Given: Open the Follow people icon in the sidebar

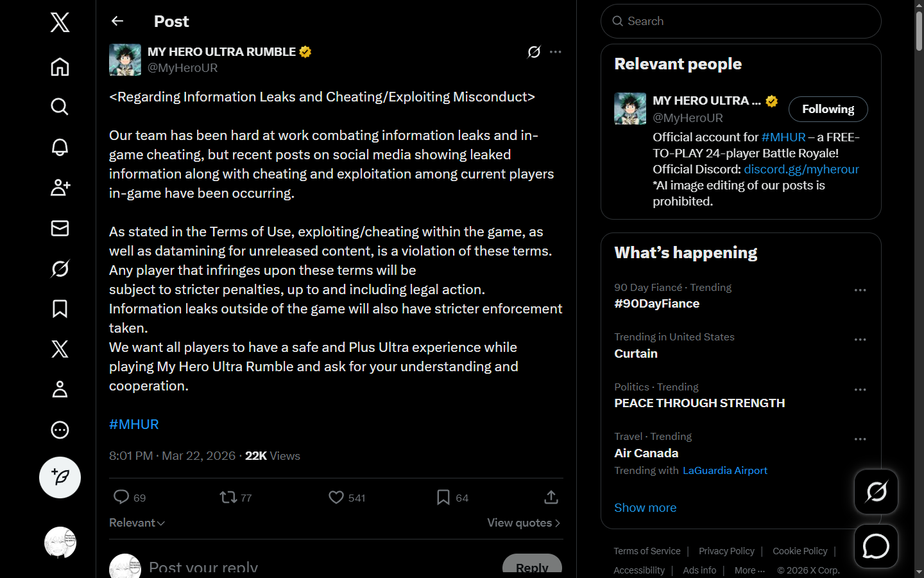Looking at the screenshot, I should (60, 188).
